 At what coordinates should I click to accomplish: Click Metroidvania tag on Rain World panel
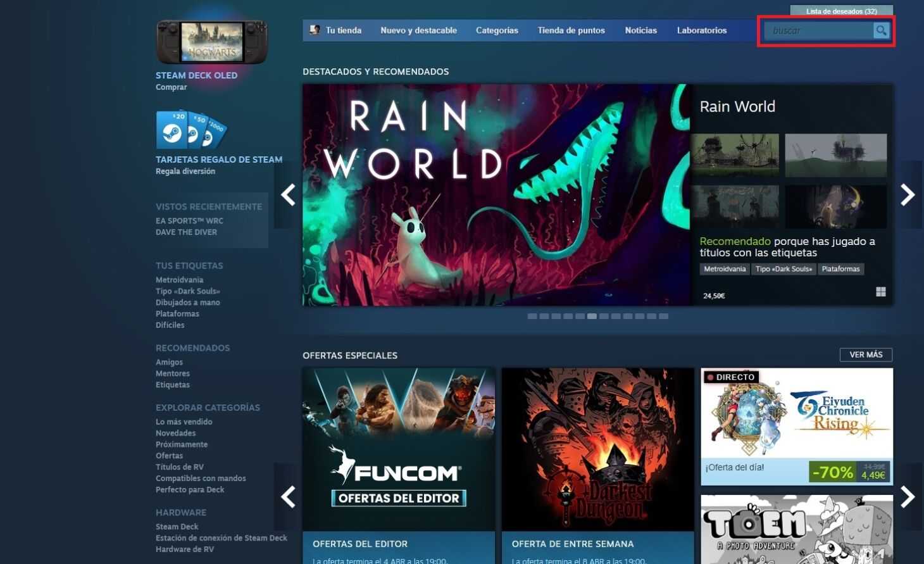pos(725,269)
